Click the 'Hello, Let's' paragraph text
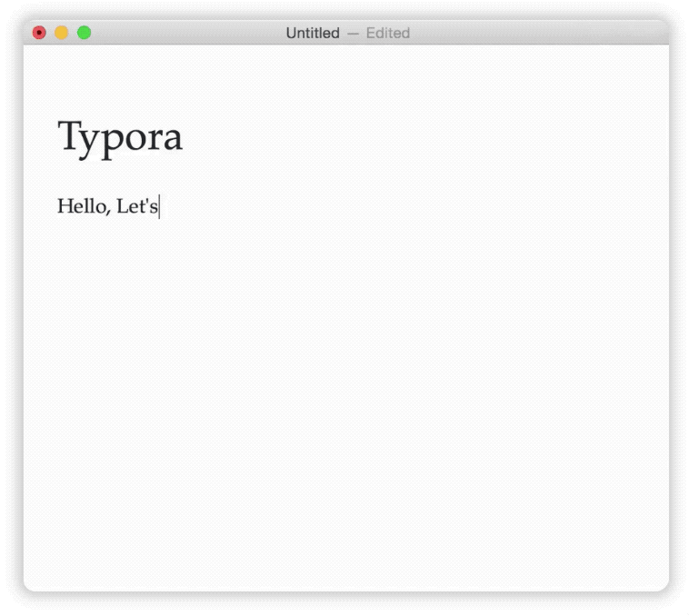 click(107, 206)
